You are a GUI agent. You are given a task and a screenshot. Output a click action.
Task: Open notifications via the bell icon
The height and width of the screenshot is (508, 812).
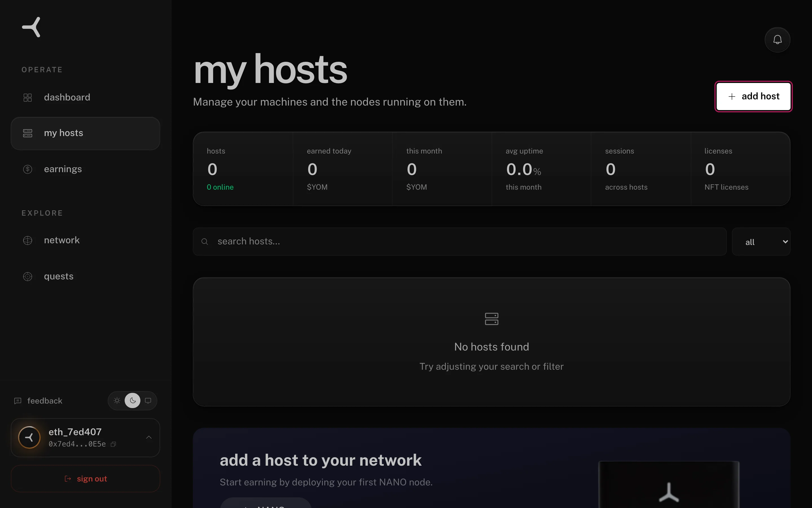pyautogui.click(x=777, y=40)
